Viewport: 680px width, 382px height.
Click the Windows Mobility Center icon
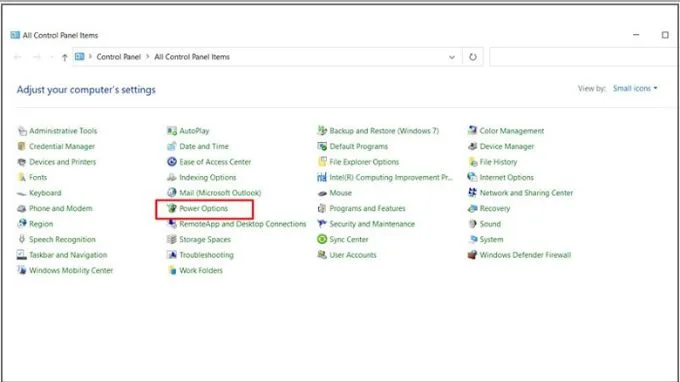pyautogui.click(x=22, y=270)
